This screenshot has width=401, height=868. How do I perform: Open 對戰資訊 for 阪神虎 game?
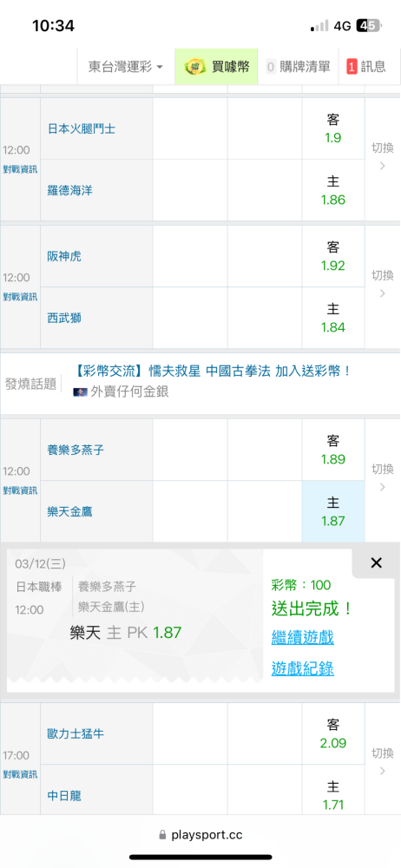(x=21, y=296)
